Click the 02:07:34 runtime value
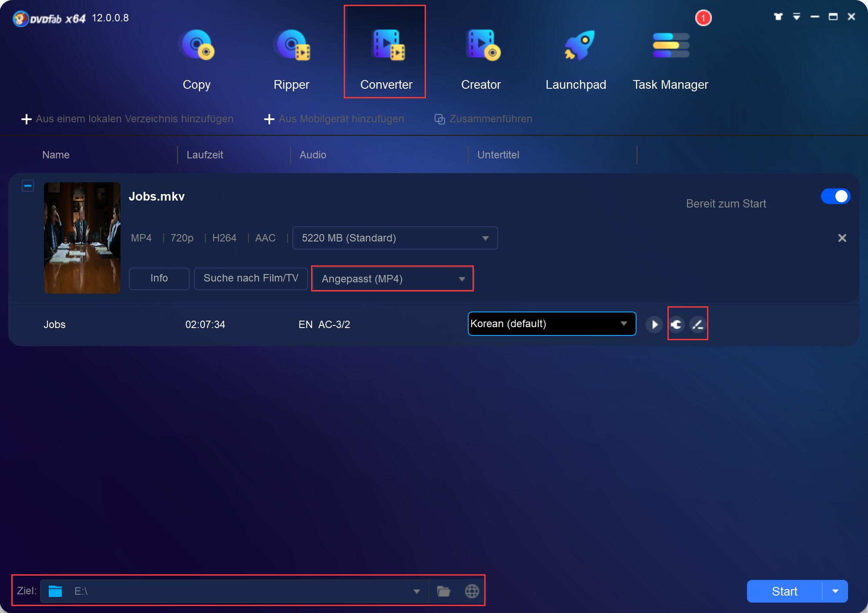 pyautogui.click(x=205, y=325)
